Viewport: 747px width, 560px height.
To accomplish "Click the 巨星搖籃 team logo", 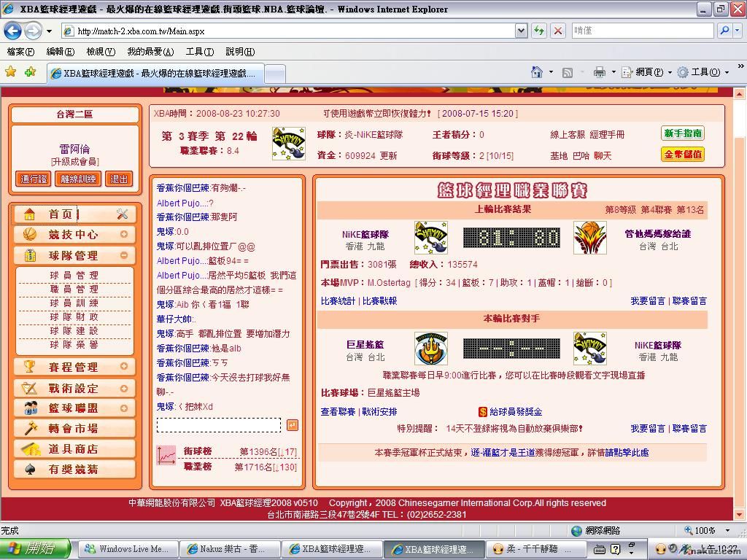I will pyautogui.click(x=430, y=349).
